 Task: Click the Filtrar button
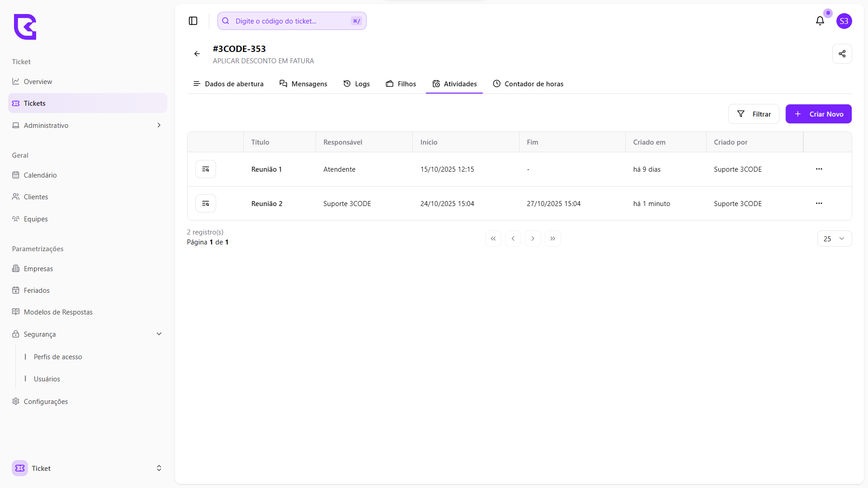point(754,114)
